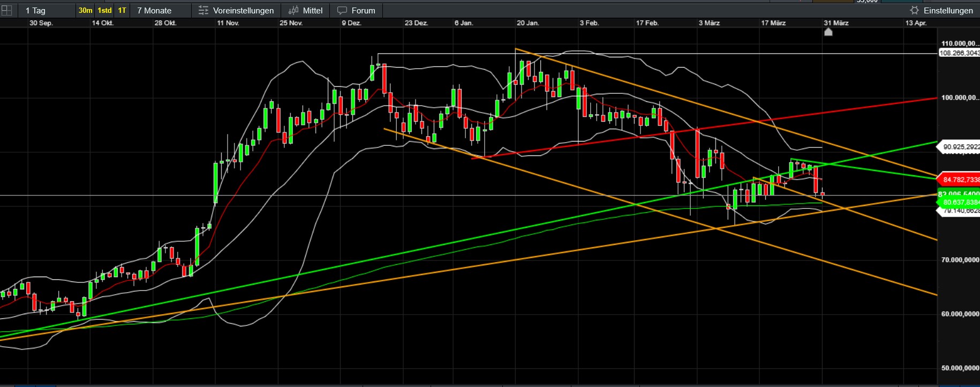980x387 pixels.
Task: Click the 31 März date label
Action: point(836,23)
